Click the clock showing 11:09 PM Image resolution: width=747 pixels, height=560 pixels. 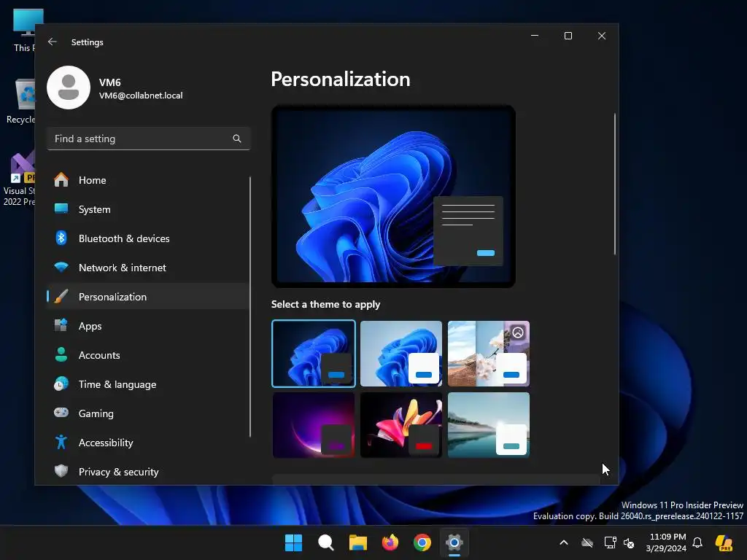[x=667, y=537]
